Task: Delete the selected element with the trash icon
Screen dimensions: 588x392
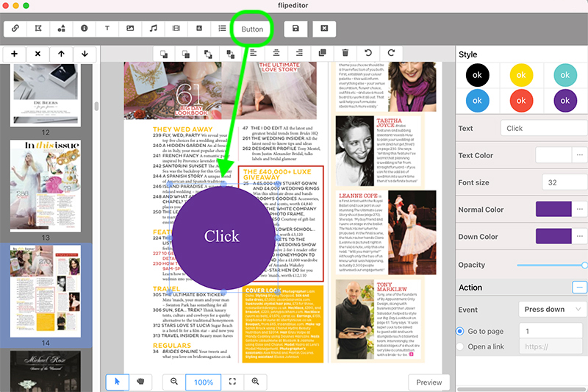Action: 345,53
